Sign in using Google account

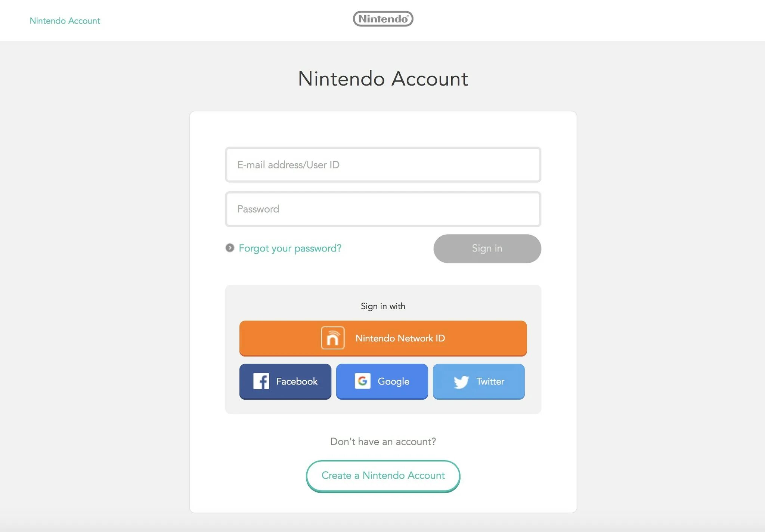[381, 381]
